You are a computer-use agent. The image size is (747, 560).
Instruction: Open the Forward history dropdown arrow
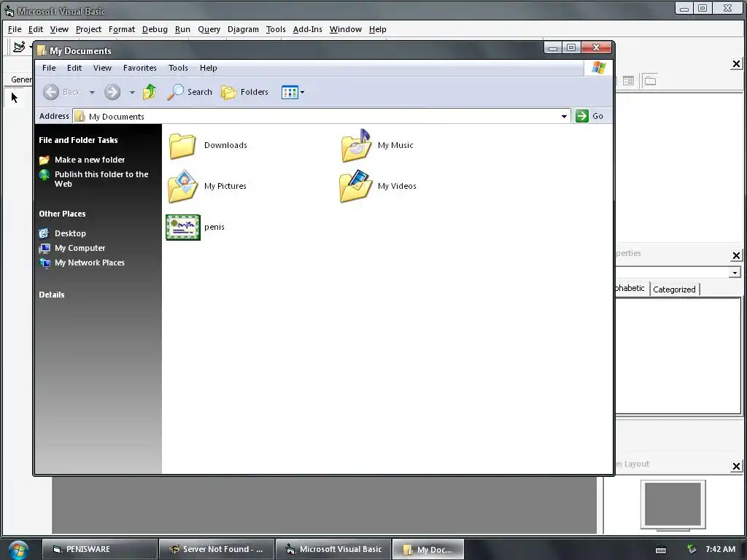[132, 93]
